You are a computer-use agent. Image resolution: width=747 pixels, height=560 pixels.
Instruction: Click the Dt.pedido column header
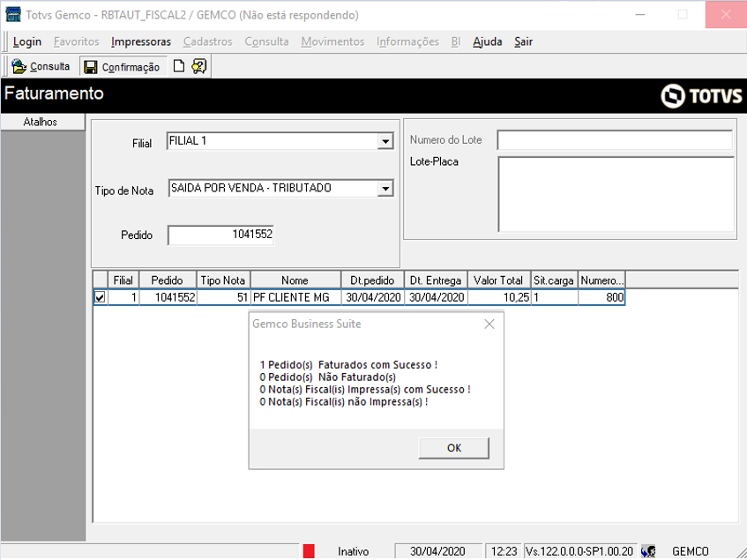372,280
